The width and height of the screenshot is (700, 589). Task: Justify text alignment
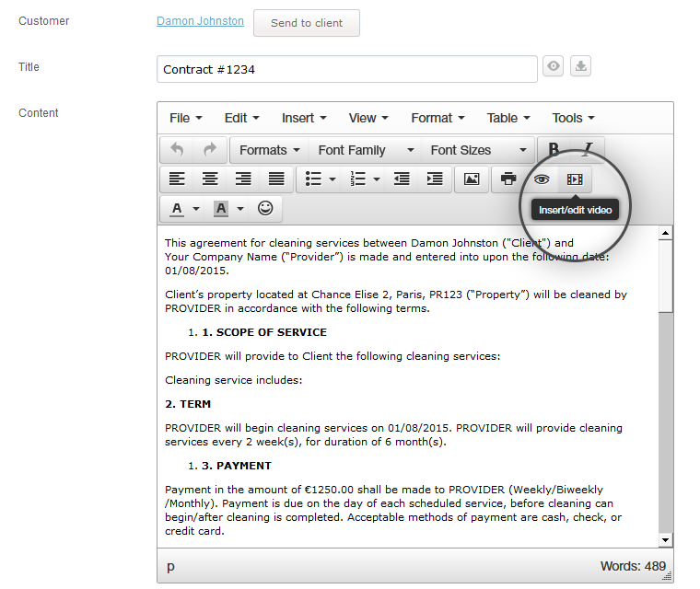pyautogui.click(x=276, y=179)
